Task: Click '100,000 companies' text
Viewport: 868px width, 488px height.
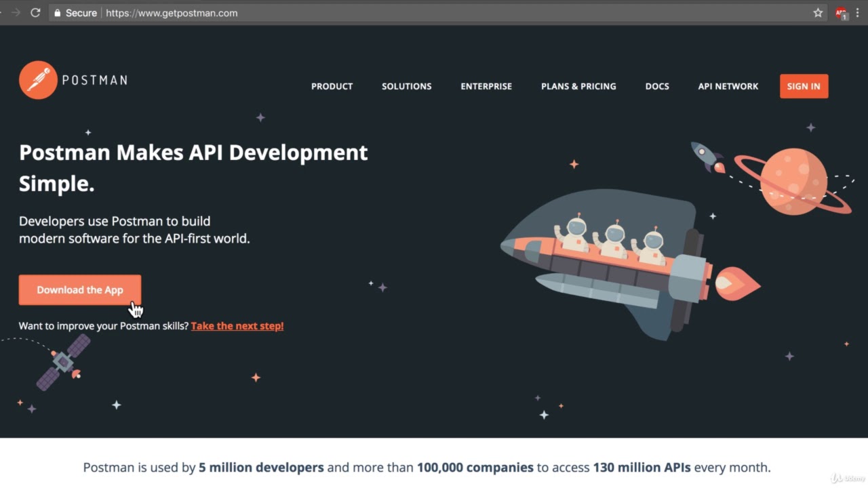Action: [x=475, y=468]
